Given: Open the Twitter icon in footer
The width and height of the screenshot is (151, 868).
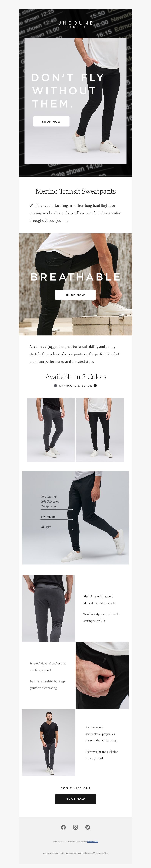Looking at the screenshot, I should point(88,827).
